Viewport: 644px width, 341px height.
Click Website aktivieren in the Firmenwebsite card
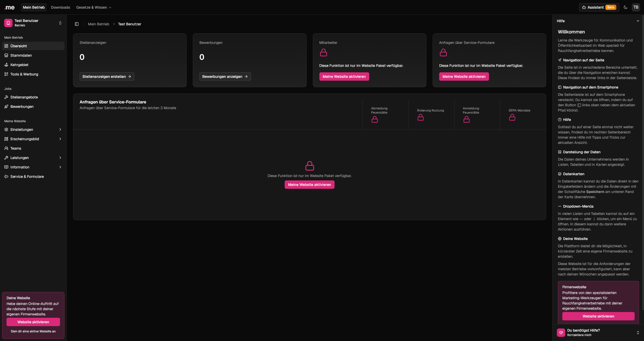tap(598, 316)
